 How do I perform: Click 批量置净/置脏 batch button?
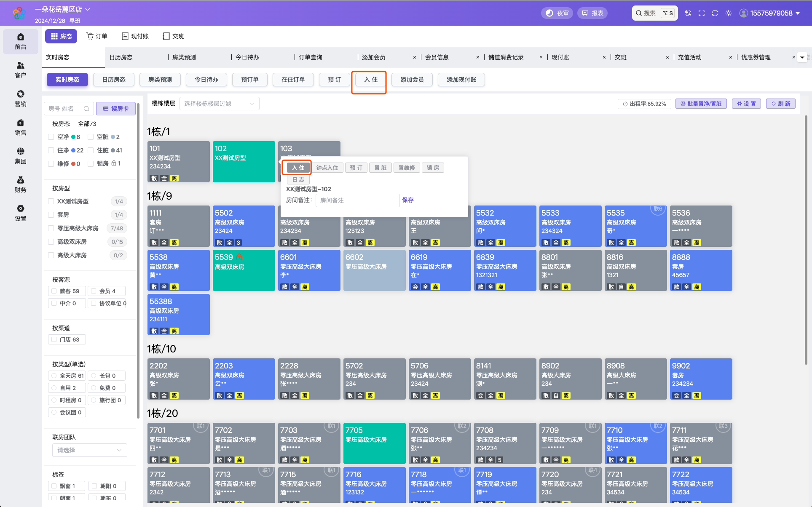pyautogui.click(x=701, y=104)
